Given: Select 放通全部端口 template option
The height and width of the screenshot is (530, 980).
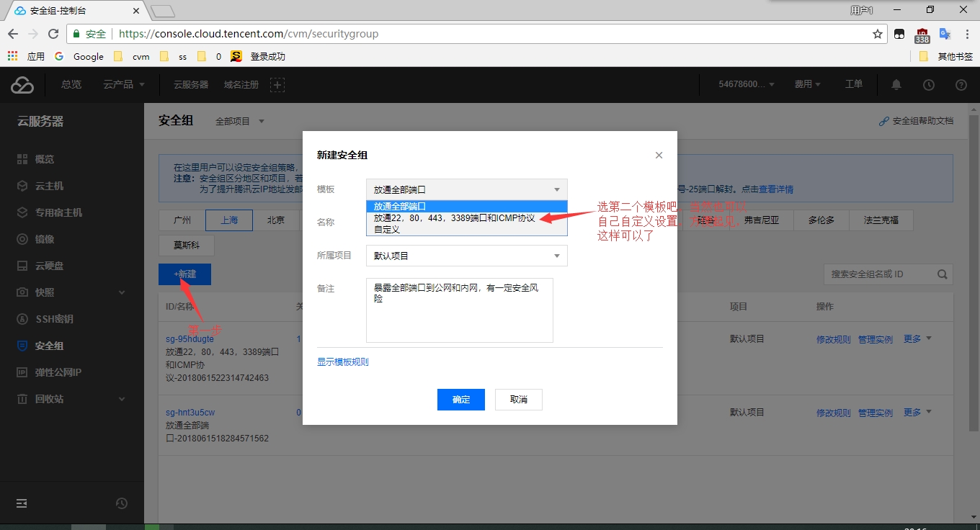Looking at the screenshot, I should coord(467,206).
